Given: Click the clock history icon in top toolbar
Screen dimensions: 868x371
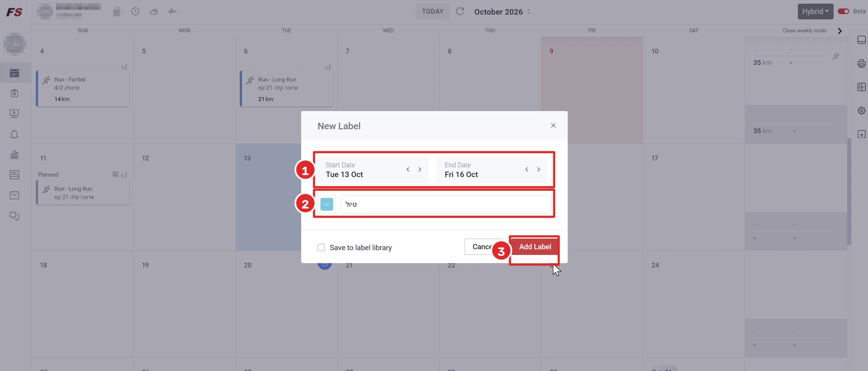Looking at the screenshot, I should click(135, 11).
